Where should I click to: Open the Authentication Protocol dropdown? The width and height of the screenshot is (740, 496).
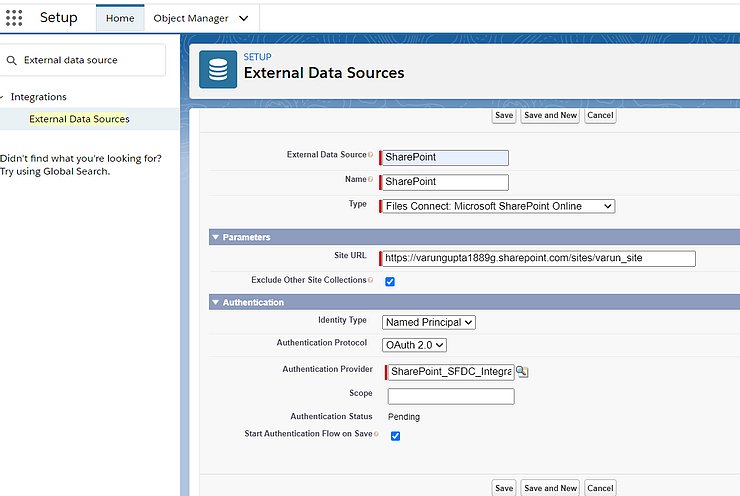(415, 345)
